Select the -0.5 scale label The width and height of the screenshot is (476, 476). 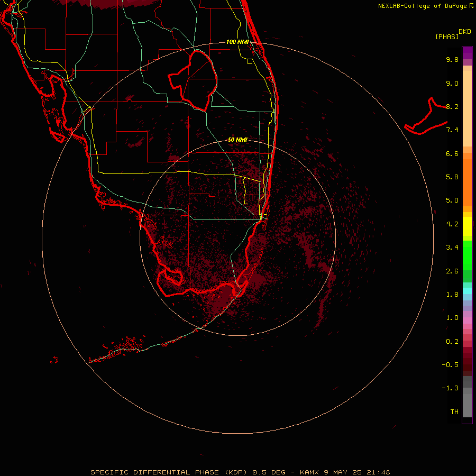(450, 365)
